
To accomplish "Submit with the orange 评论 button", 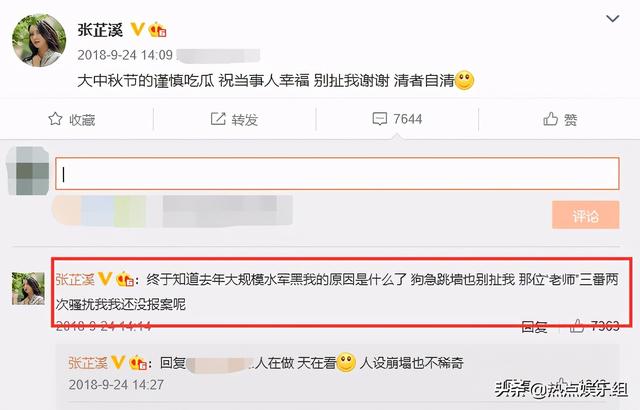I will (586, 215).
